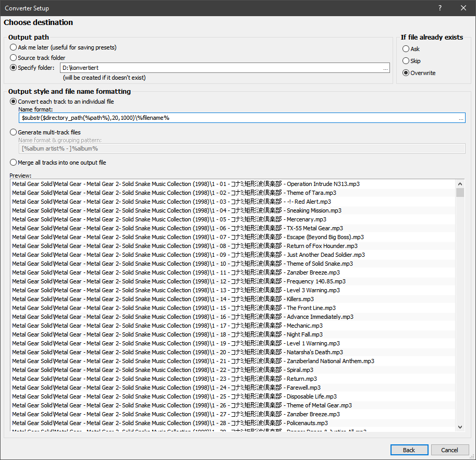Select preview row 'Zanziberland National Anthem.mp3'
The width and height of the screenshot is (476, 460).
[233, 361]
